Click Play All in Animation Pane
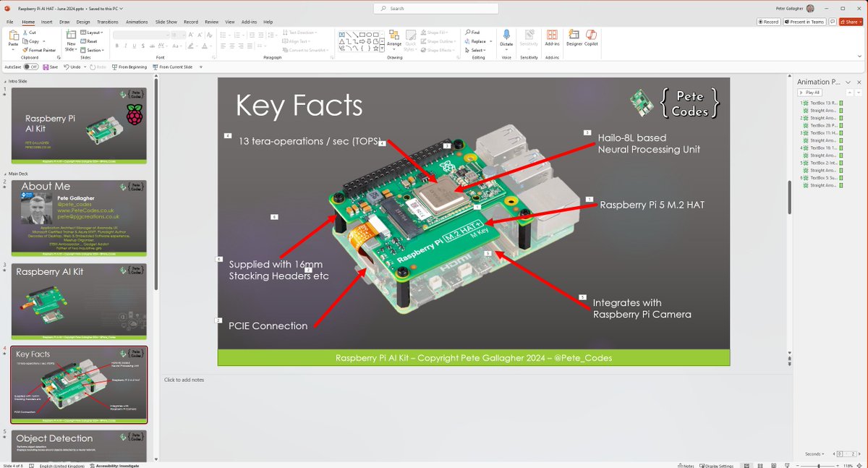868x468 pixels. [x=809, y=93]
